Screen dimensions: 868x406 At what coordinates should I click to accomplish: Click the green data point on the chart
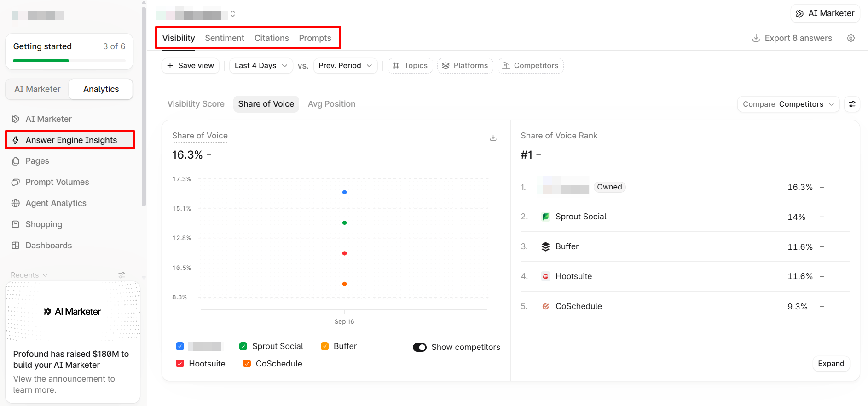344,223
